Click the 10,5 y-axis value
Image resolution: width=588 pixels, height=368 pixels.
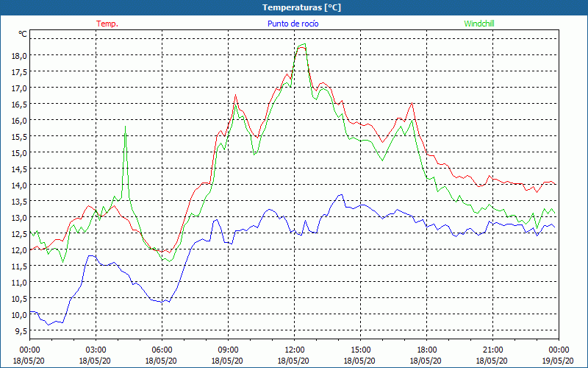[x=19, y=299]
